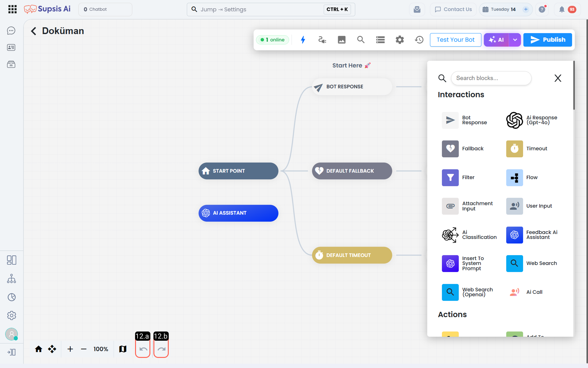Expand the sidebar with arrow icon
The height and width of the screenshot is (368, 588).
(12, 352)
